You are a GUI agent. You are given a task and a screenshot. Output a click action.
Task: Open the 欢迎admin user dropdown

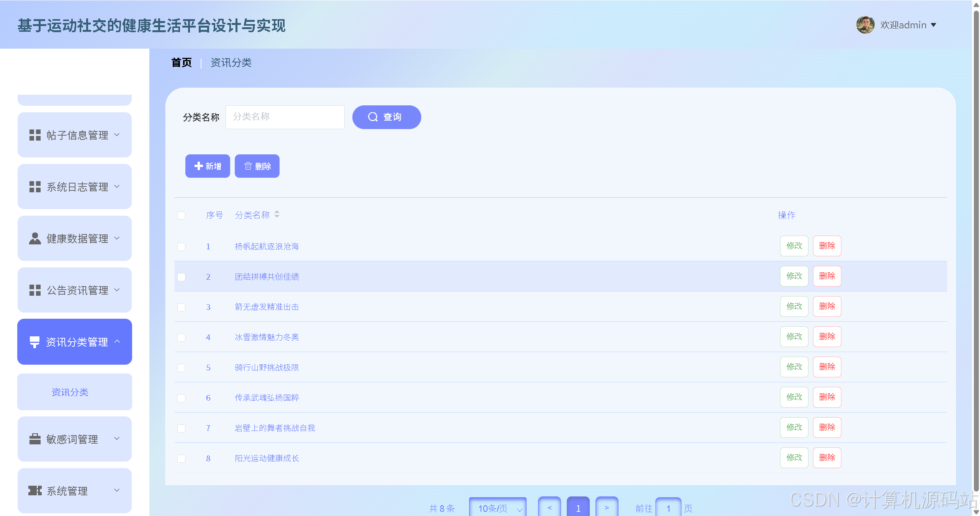(908, 25)
